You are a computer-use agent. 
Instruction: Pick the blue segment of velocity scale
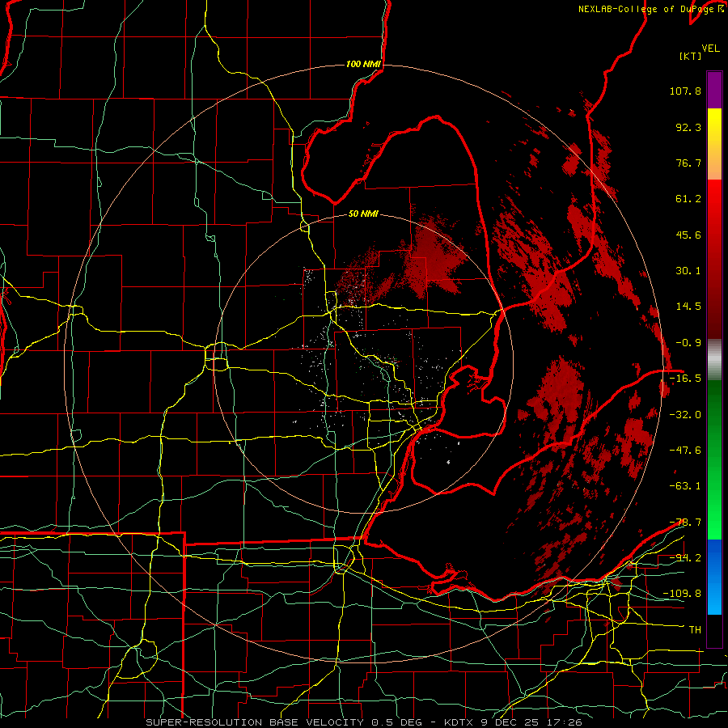coord(714,577)
